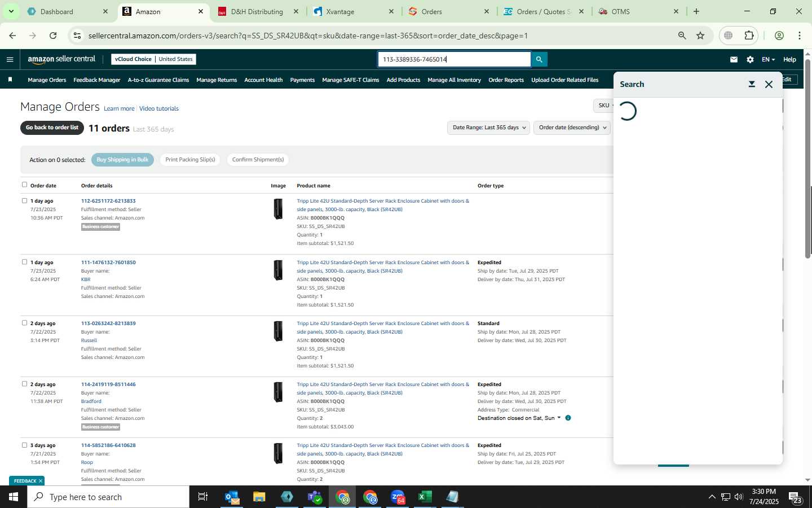
Task: Open the Video tutorials link
Action: (x=159, y=108)
